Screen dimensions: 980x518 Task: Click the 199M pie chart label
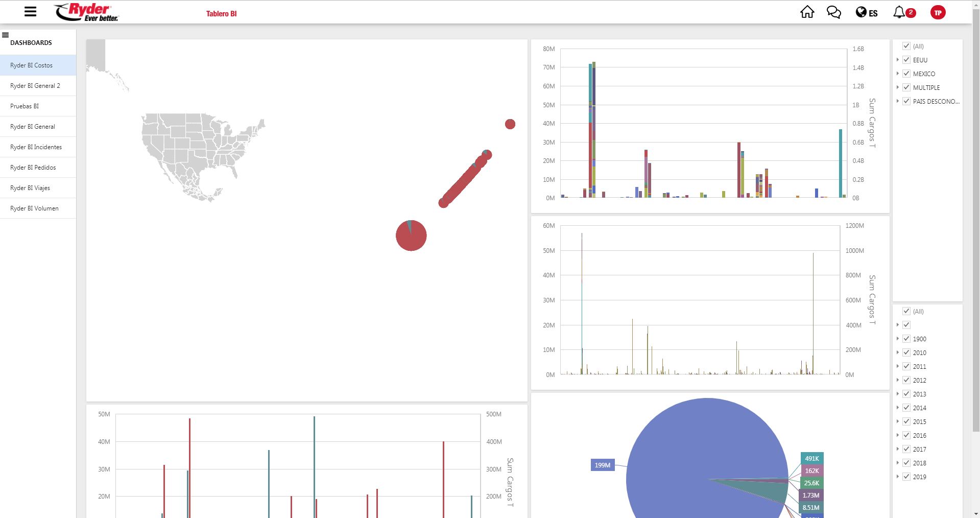[602, 465]
